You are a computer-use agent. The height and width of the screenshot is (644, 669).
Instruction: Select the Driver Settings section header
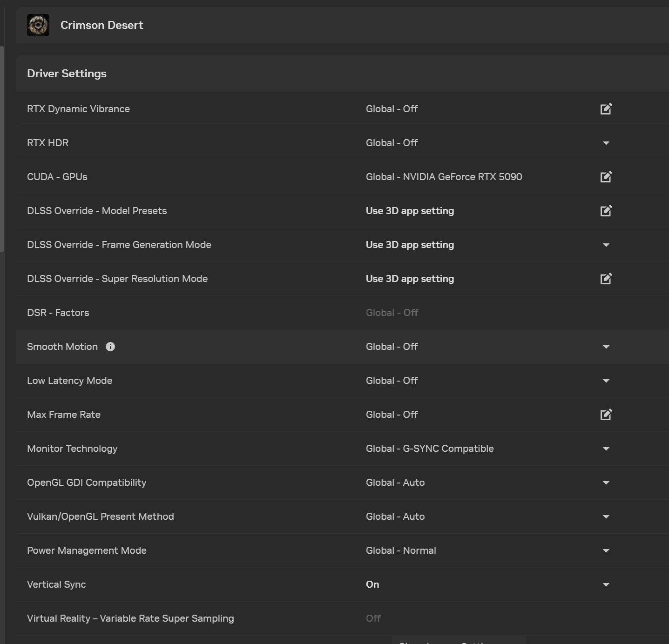tap(67, 74)
